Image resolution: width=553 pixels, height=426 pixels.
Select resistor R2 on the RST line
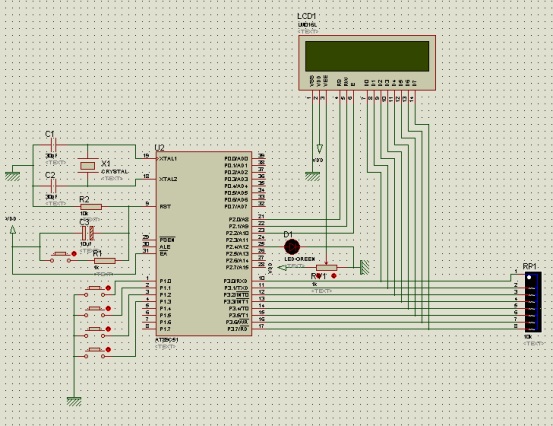tap(91, 207)
